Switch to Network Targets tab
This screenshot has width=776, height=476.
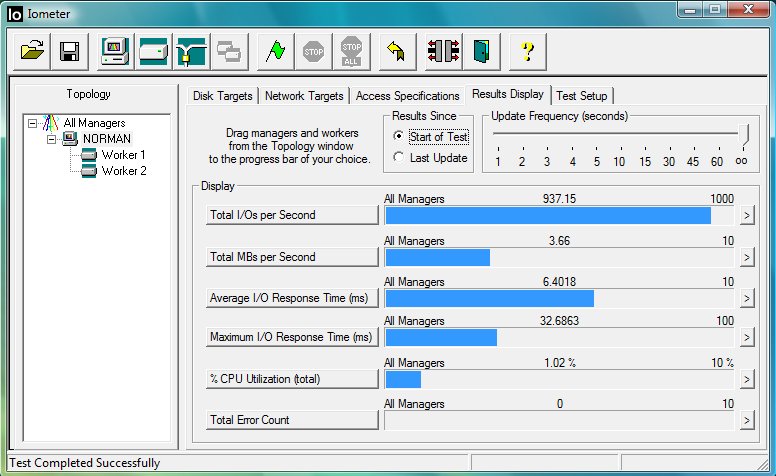click(304, 95)
